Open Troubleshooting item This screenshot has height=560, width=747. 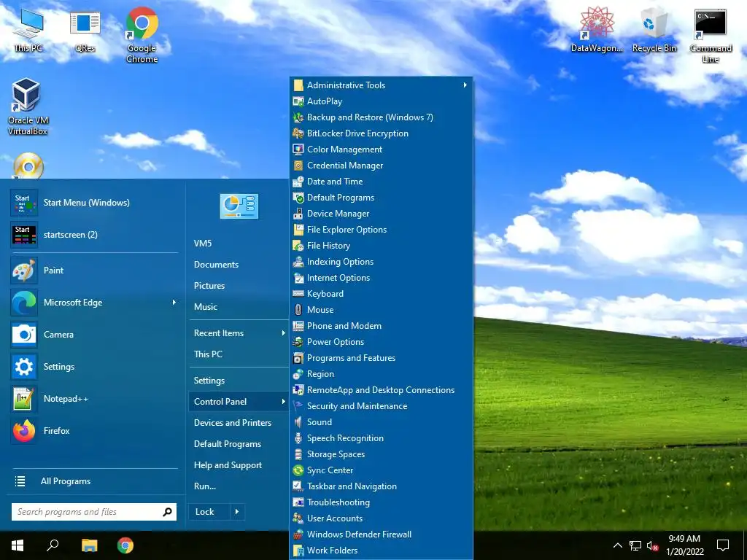pyautogui.click(x=381, y=502)
